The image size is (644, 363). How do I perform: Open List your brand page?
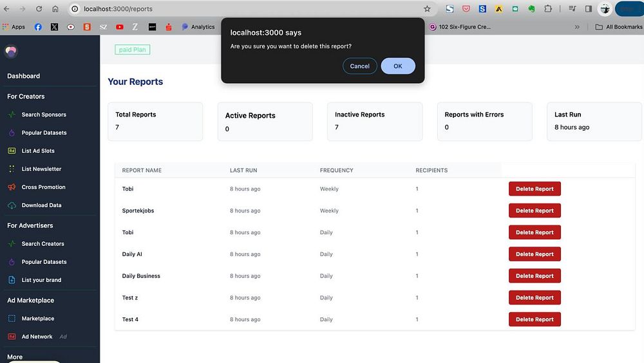41,279
